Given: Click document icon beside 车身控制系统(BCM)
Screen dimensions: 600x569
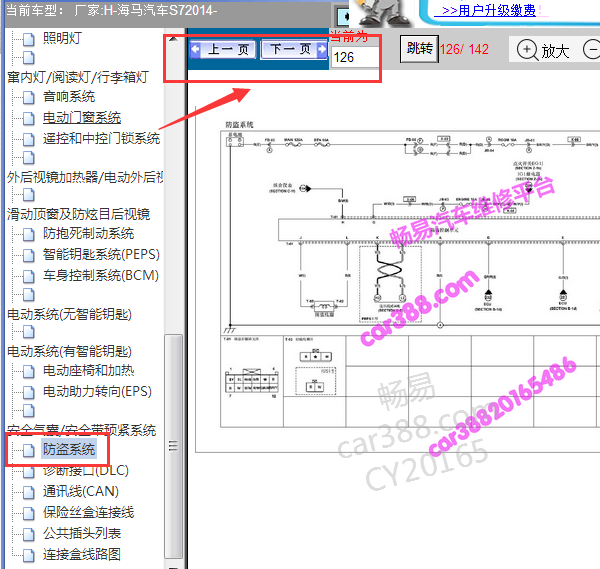Looking at the screenshot, I should [x=28, y=276].
